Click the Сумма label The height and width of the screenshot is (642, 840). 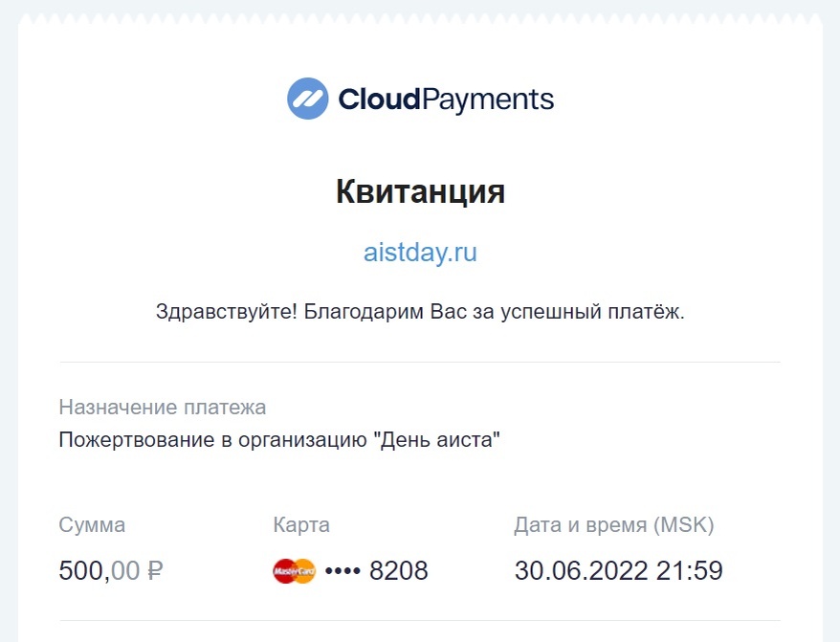92,525
